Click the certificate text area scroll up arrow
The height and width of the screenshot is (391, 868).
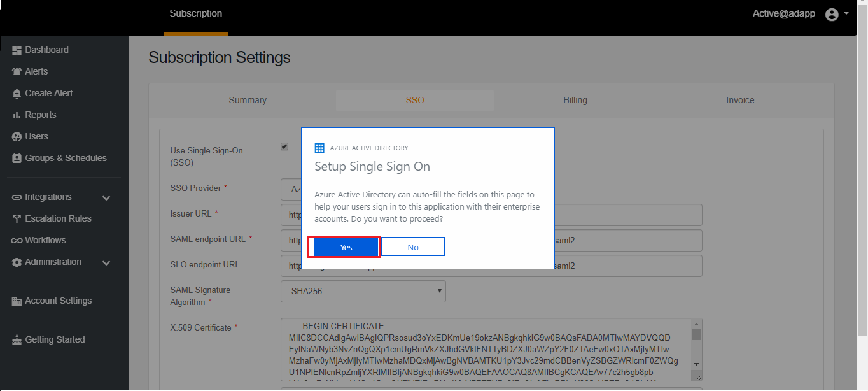[696, 324]
